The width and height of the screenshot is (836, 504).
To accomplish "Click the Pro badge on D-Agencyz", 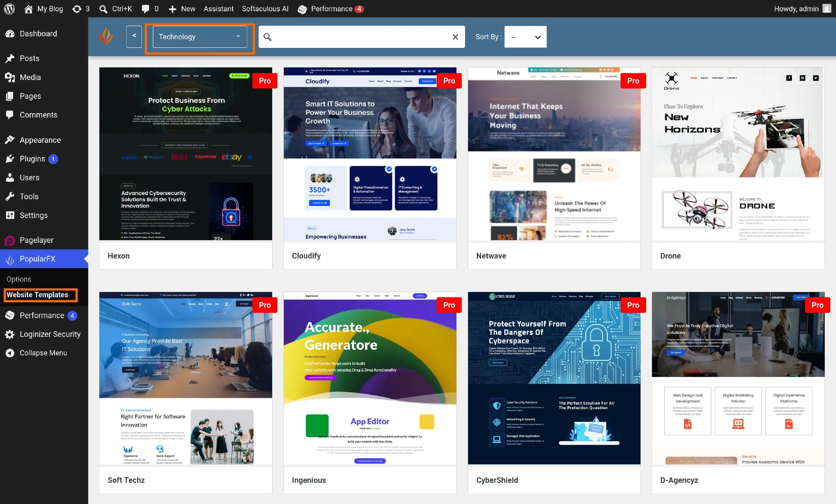I will point(817,305).
